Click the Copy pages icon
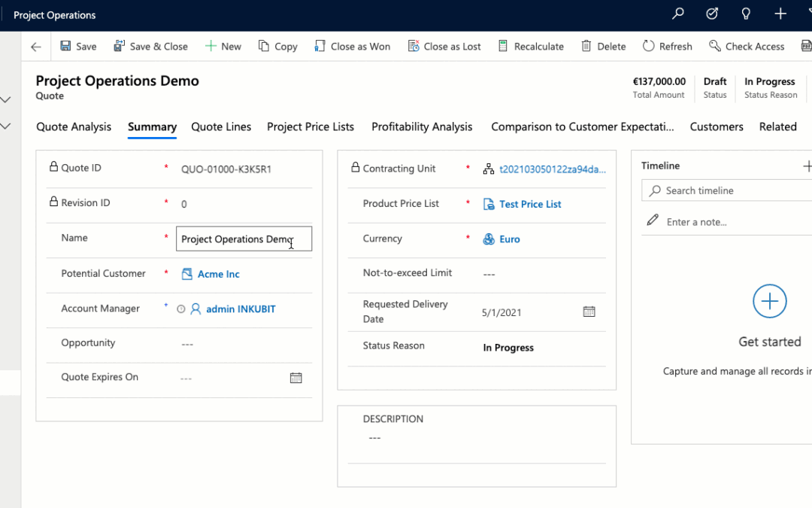 pos(264,46)
